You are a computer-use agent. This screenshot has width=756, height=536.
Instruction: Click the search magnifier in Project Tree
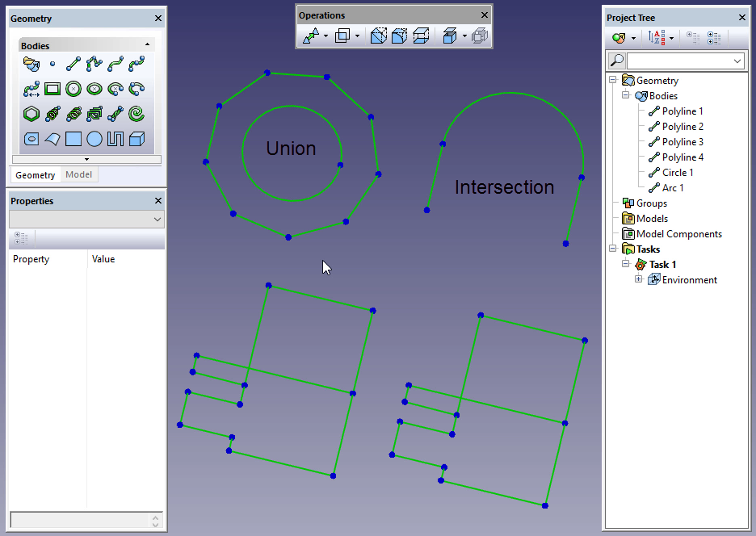(x=616, y=61)
